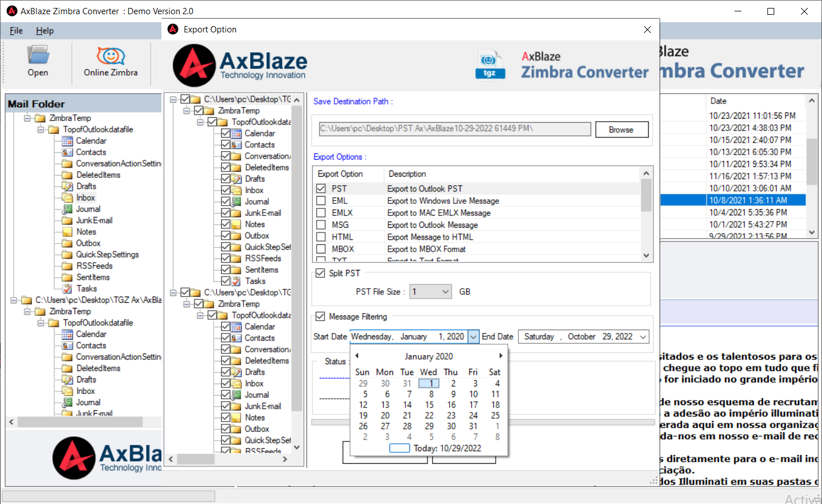This screenshot has height=504, width=822.
Task: Select Contacts folder icon in first Mail Folder tree
Action: pyautogui.click(x=67, y=152)
